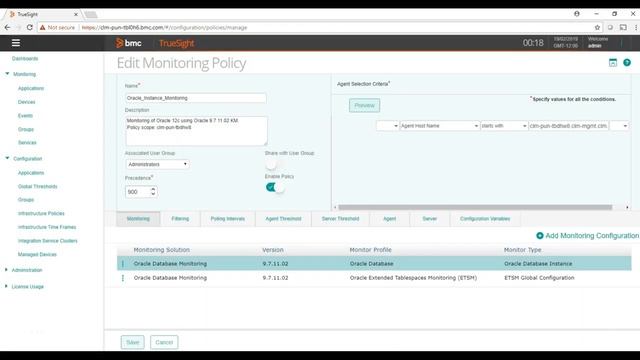Open Associated User Group Administrators dropdown
Image resolution: width=640 pixels, height=360 pixels.
coord(157,164)
